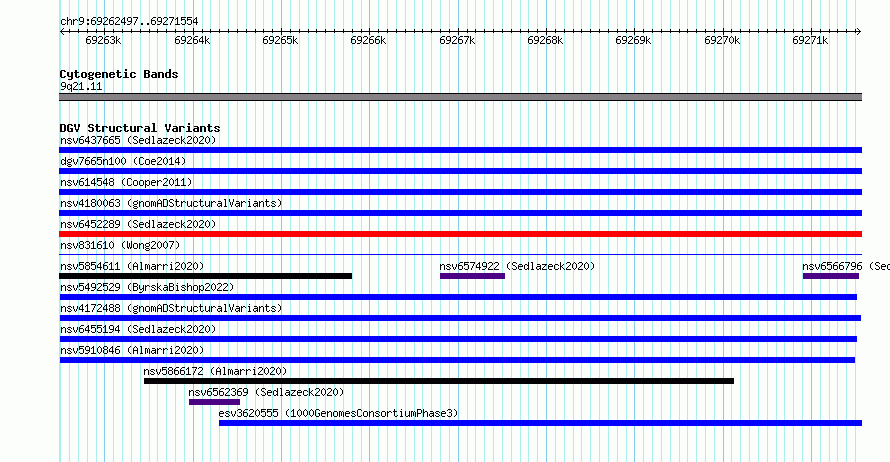Click the ruler's left arrowhead
Screen dimensions: 890x462
pyautogui.click(x=62, y=32)
